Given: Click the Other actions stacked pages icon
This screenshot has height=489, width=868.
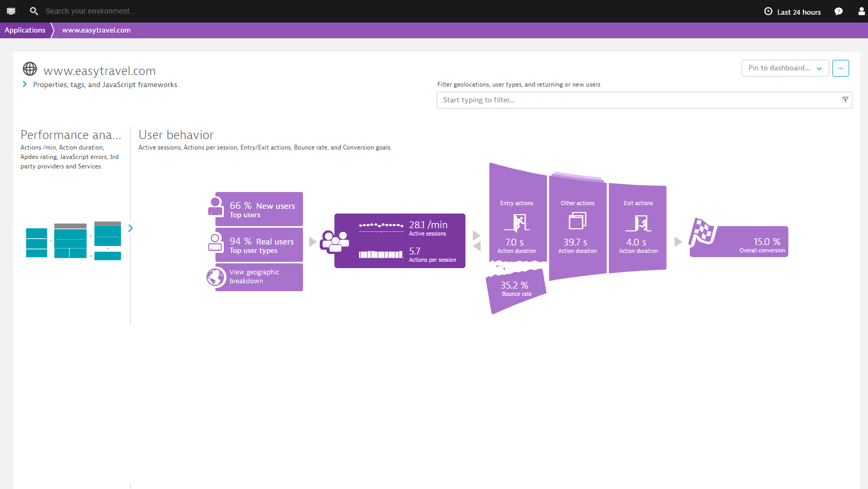Looking at the screenshot, I should tap(578, 220).
